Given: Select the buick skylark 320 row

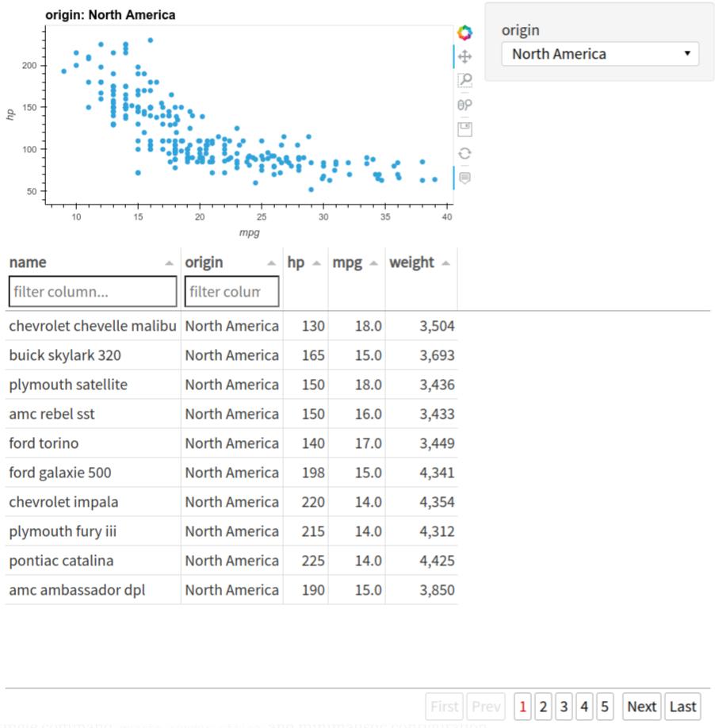Looking at the screenshot, I should 231,355.
